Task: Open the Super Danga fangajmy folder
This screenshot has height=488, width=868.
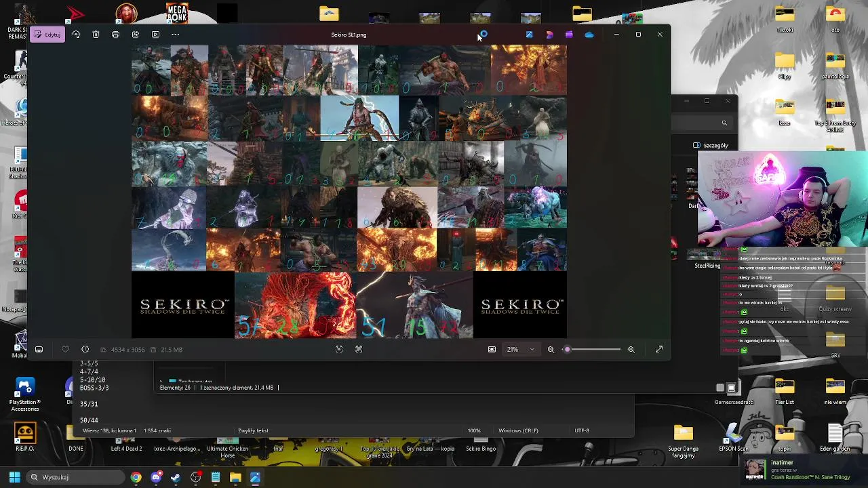Action: point(683,441)
